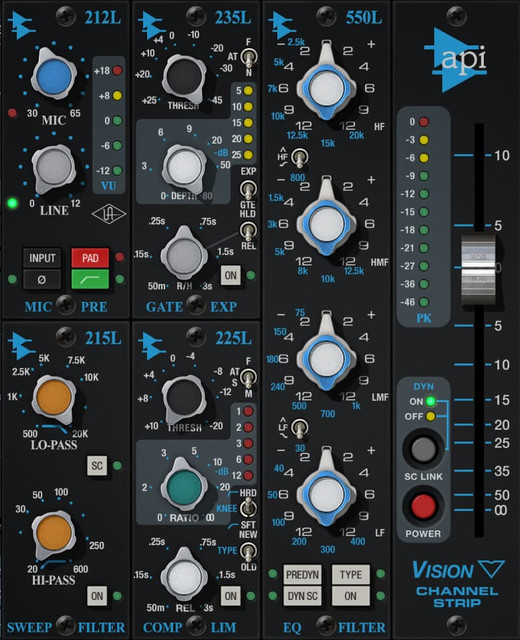Flip the TYPE new/old switch
This screenshot has height=640, width=520.
tap(248, 551)
